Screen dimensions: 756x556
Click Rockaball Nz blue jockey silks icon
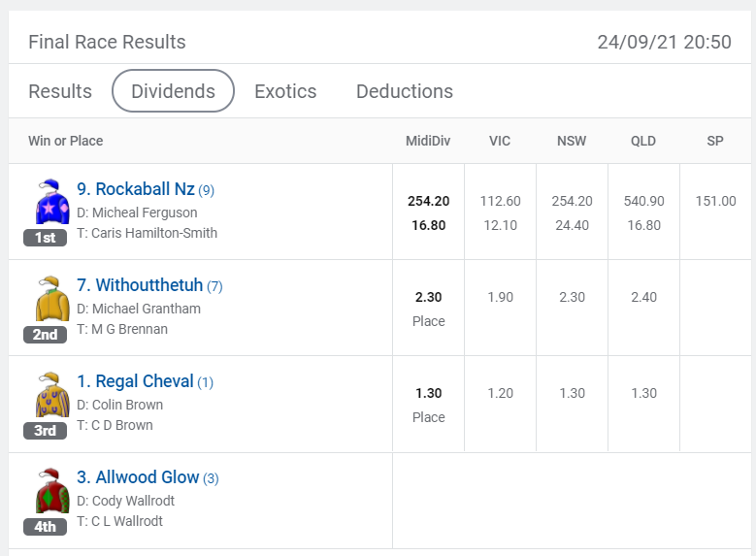tap(52, 202)
